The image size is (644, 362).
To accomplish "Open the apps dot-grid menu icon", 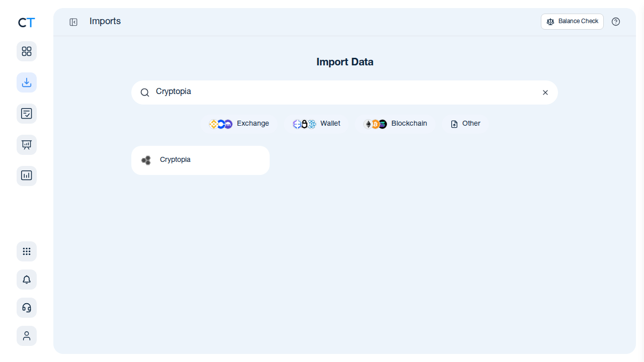I will [x=27, y=251].
